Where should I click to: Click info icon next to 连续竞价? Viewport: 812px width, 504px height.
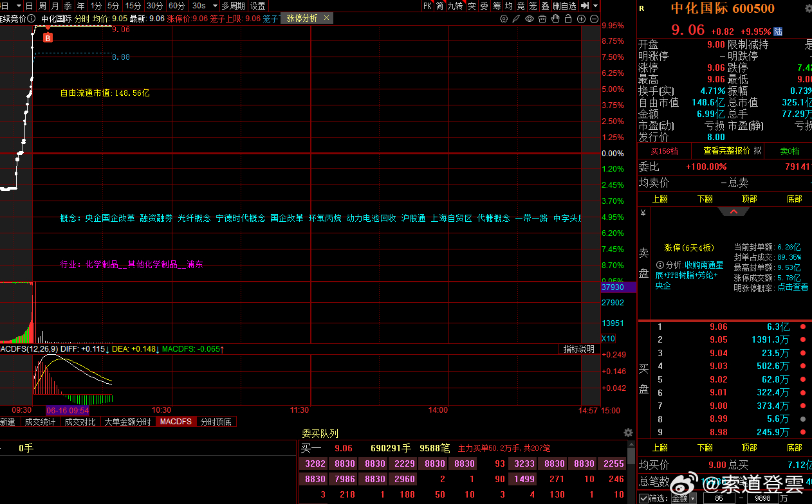(x=32, y=19)
